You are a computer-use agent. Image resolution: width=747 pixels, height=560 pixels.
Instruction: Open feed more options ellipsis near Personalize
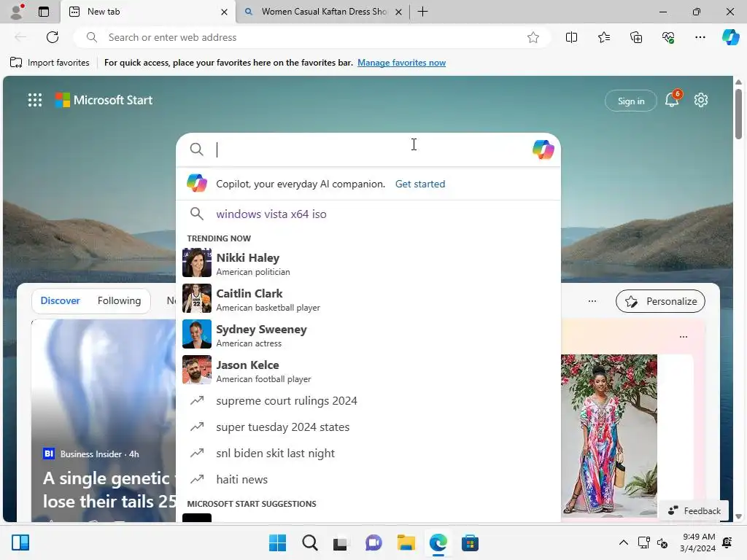[x=592, y=301]
